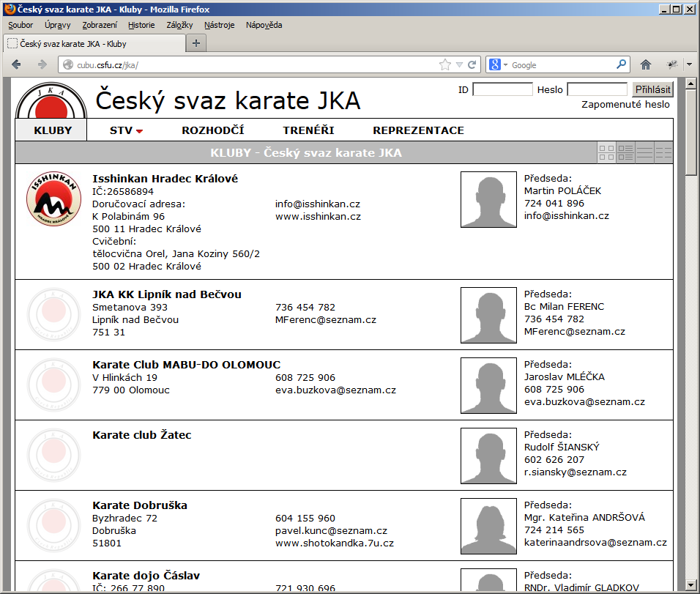Click Milan FERENC's profile photo placeholder
Viewport: 700px width, 594px height.
[x=488, y=316]
